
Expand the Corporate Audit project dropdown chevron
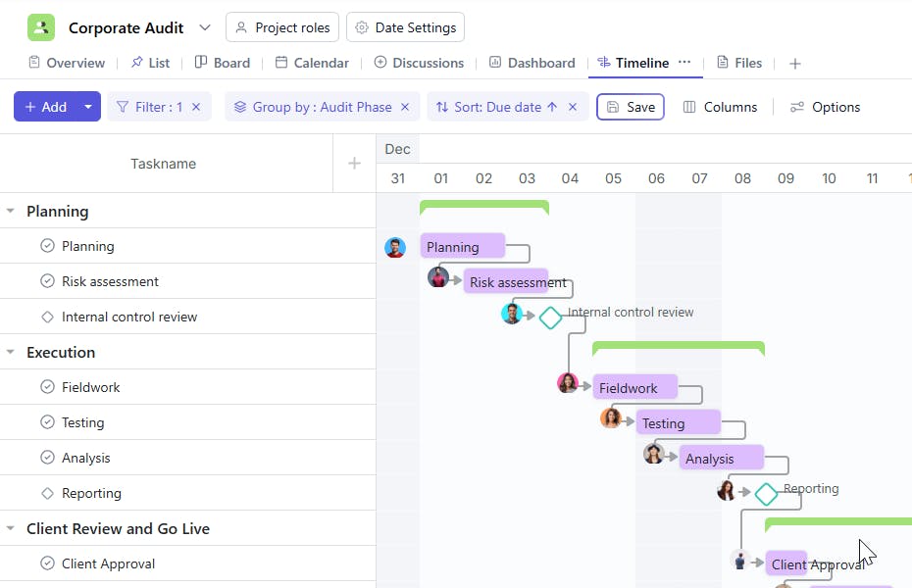204,27
